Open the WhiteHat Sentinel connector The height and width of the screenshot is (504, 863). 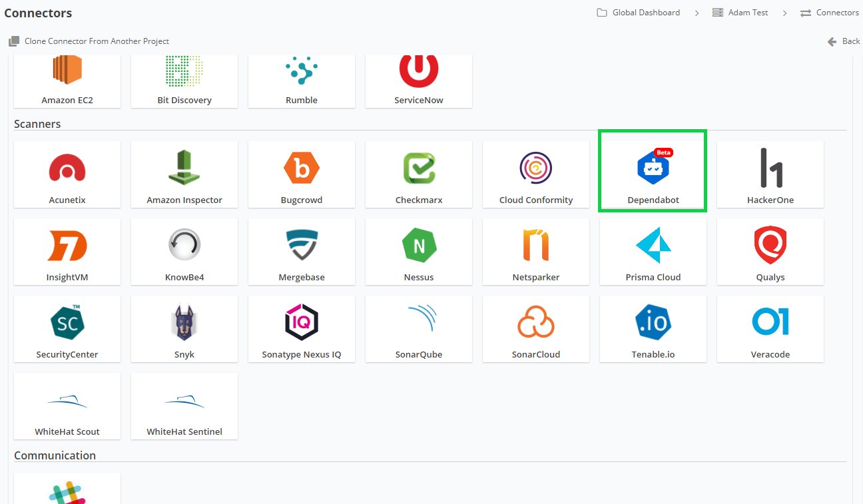pos(184,406)
